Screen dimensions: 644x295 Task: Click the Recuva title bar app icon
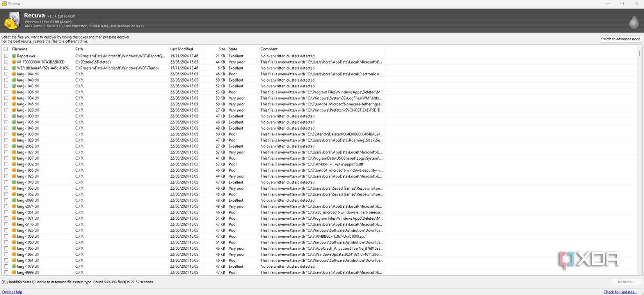coord(4,4)
